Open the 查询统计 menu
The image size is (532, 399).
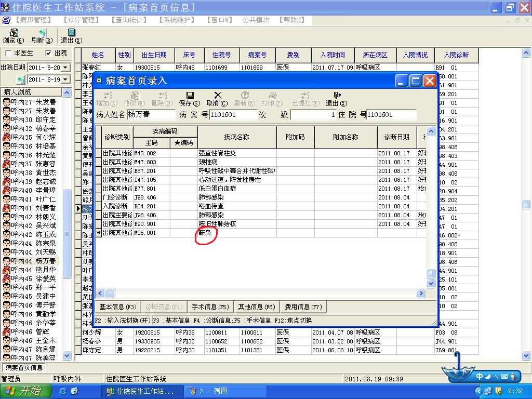click(129, 20)
